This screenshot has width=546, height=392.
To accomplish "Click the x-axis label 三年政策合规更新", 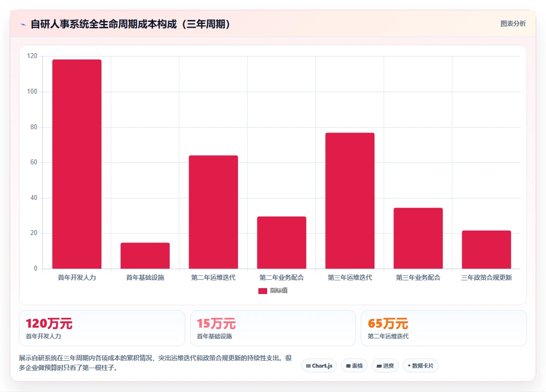I will (x=487, y=277).
